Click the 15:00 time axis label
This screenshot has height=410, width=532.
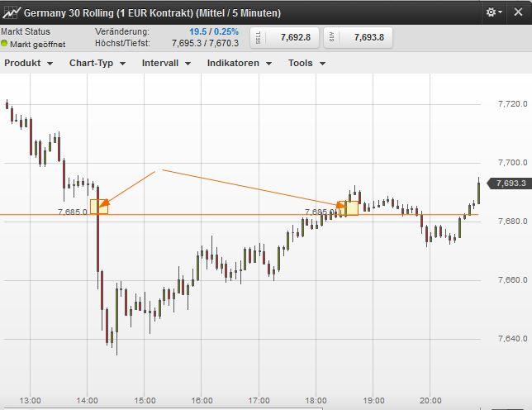click(x=145, y=401)
